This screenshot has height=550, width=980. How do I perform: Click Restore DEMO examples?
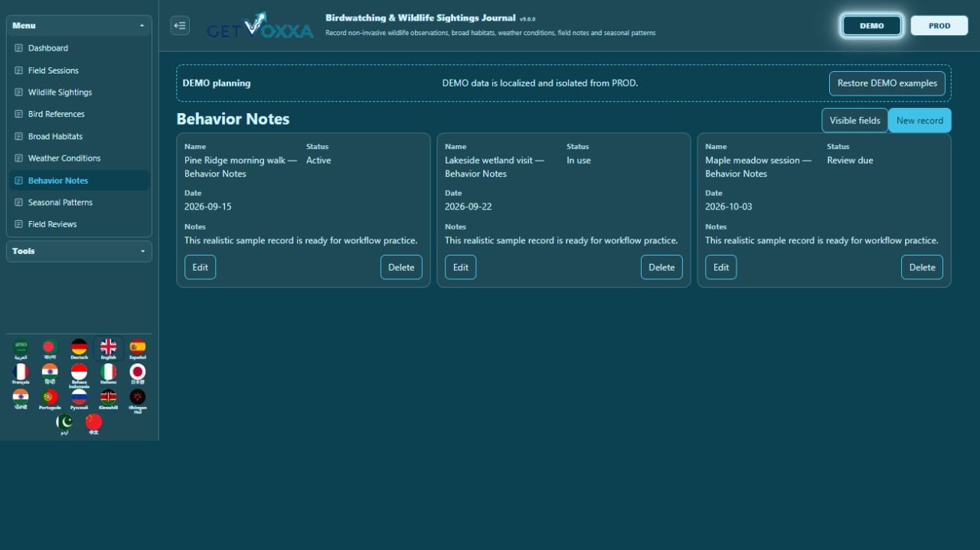887,83
